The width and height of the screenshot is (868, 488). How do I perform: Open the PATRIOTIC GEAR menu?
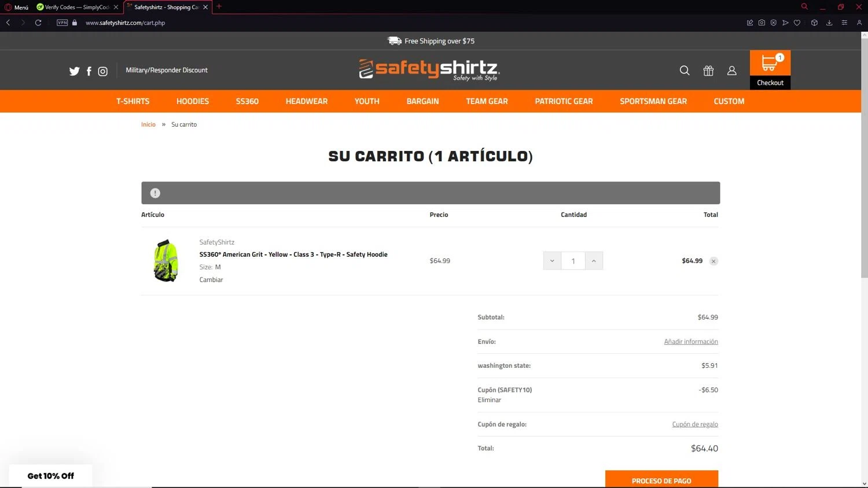pos(564,101)
